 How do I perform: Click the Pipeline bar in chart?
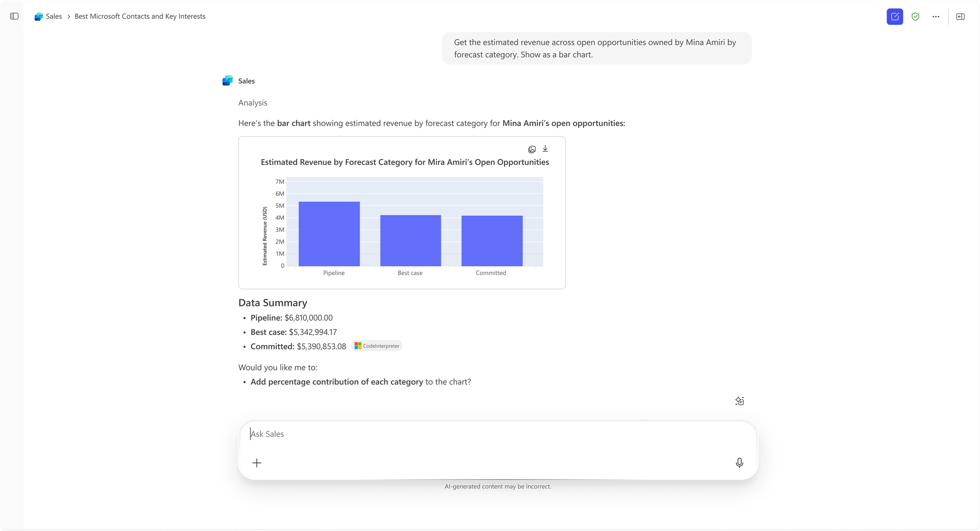click(x=329, y=234)
